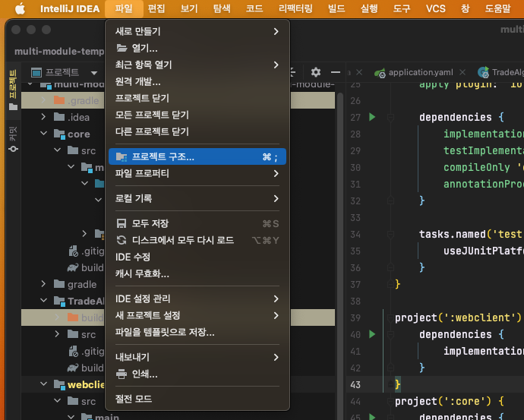
Task: Collapse the core module in tree
Action: [43, 134]
